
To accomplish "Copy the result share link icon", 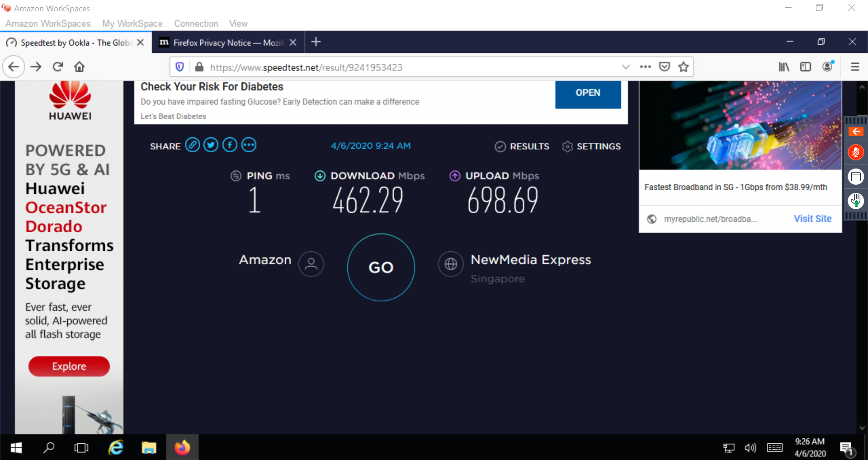I will (192, 145).
